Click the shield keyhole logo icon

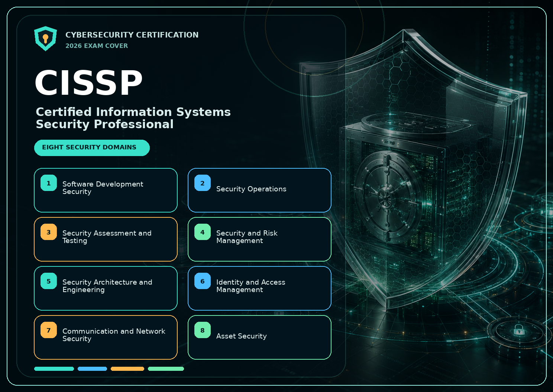pyautogui.click(x=45, y=39)
